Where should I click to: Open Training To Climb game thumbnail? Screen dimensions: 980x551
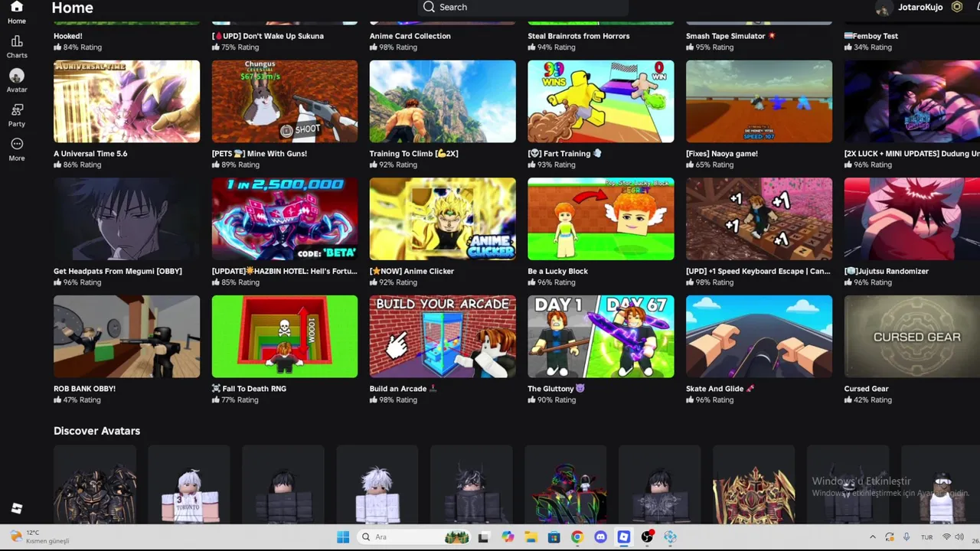(443, 101)
